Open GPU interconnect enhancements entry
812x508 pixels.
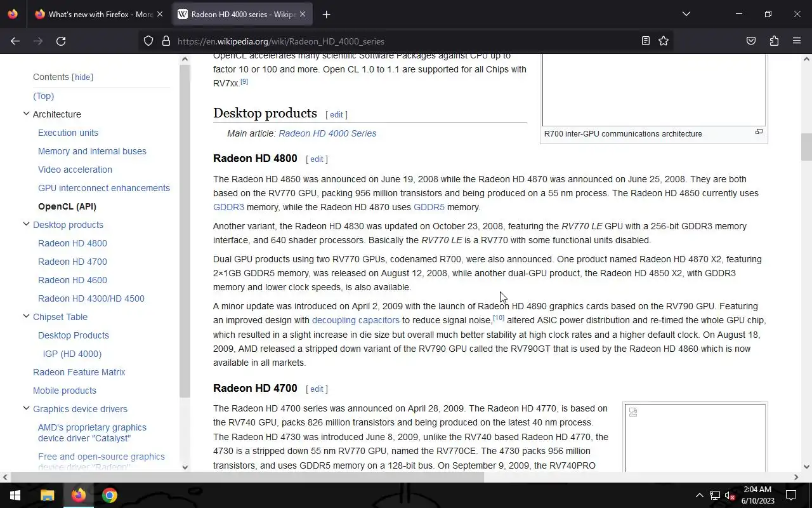click(x=104, y=188)
